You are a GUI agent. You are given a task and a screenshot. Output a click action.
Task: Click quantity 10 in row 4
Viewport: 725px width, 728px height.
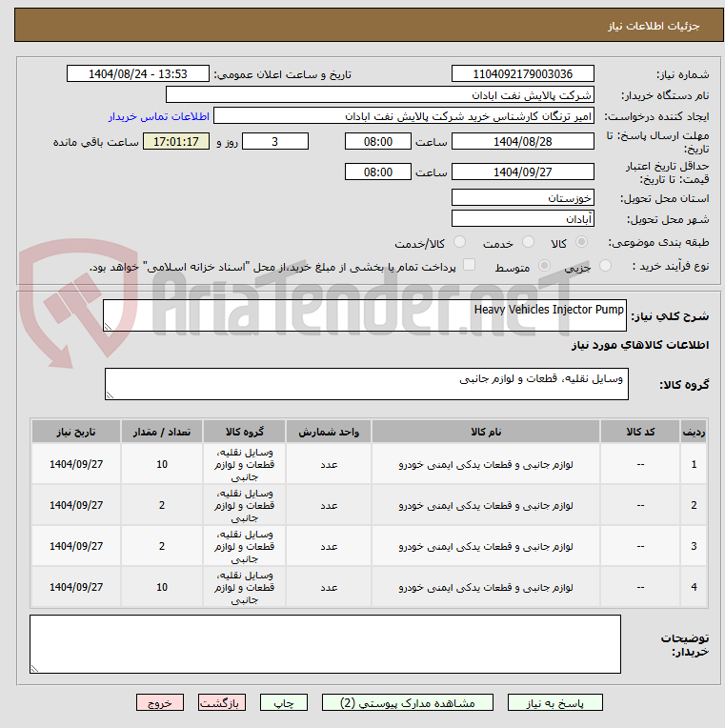(162, 587)
